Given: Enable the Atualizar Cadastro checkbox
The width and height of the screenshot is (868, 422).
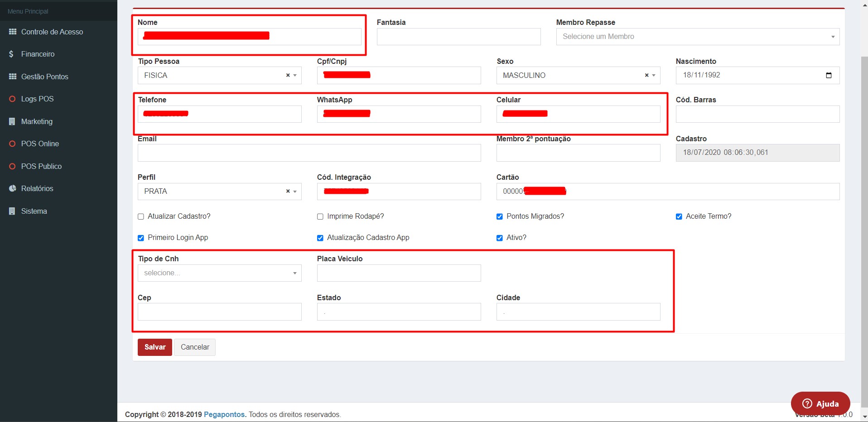Looking at the screenshot, I should (x=141, y=216).
